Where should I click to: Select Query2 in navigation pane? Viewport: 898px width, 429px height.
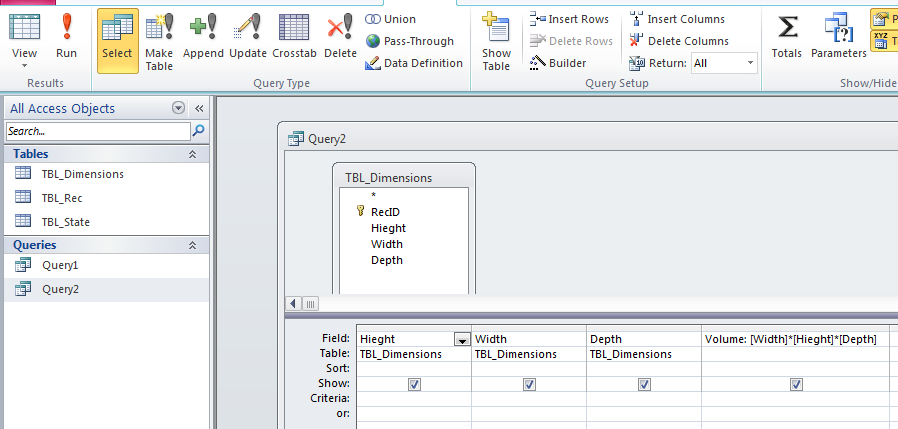tap(107, 289)
